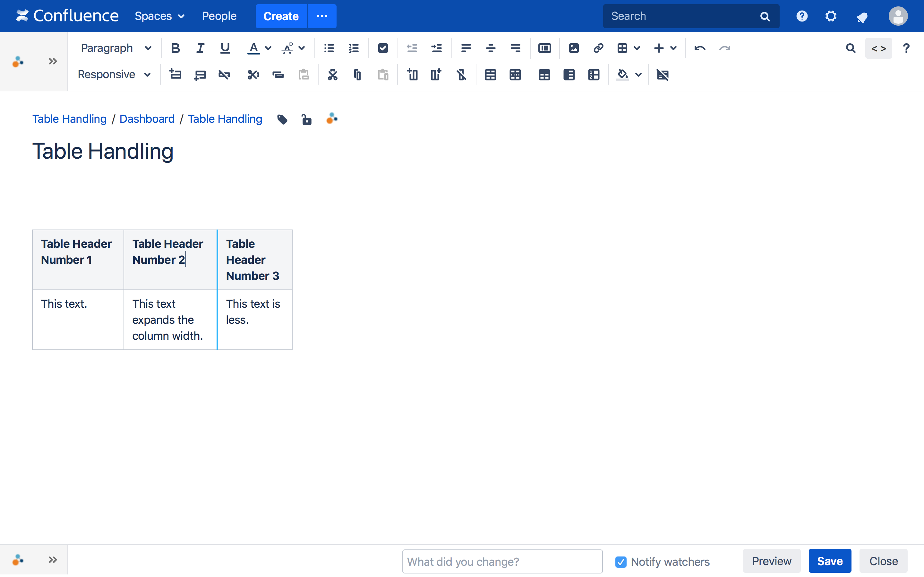Save the Table Handling page

(x=830, y=561)
